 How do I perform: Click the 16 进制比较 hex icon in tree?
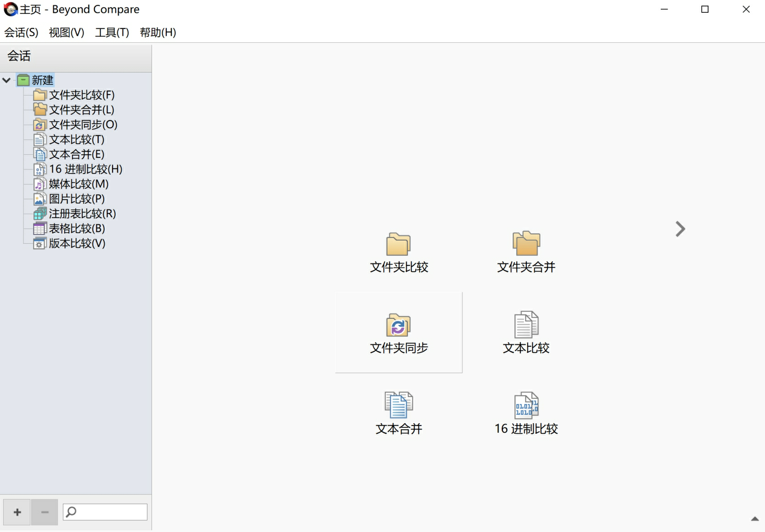pyautogui.click(x=40, y=169)
